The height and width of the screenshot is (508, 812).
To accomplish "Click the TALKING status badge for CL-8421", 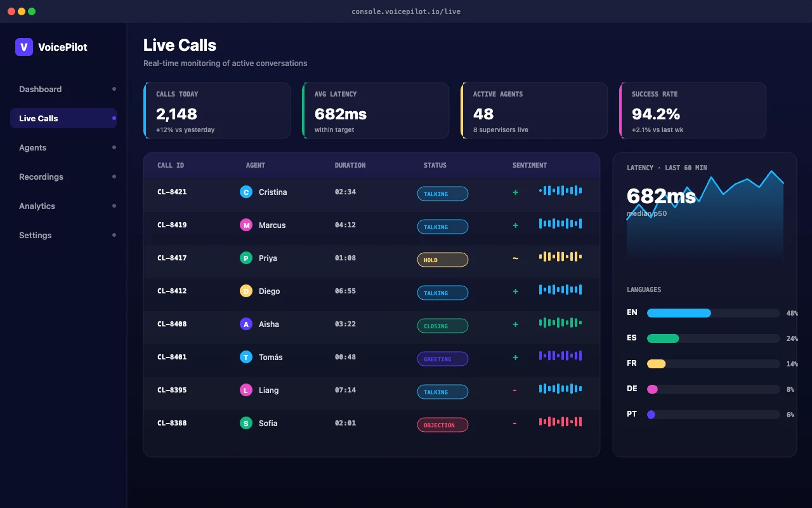I will tap(443, 194).
